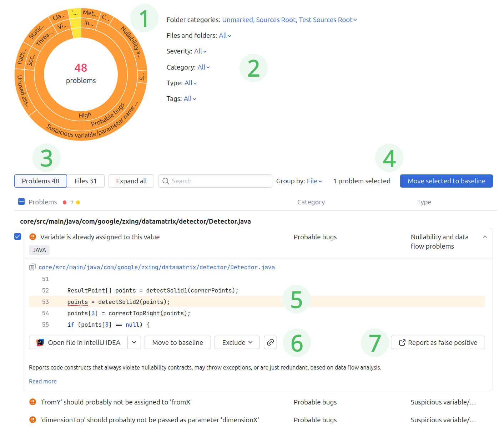504x428 pixels.
Task: Toggle the select-all Problems header checkbox
Action: (21, 202)
